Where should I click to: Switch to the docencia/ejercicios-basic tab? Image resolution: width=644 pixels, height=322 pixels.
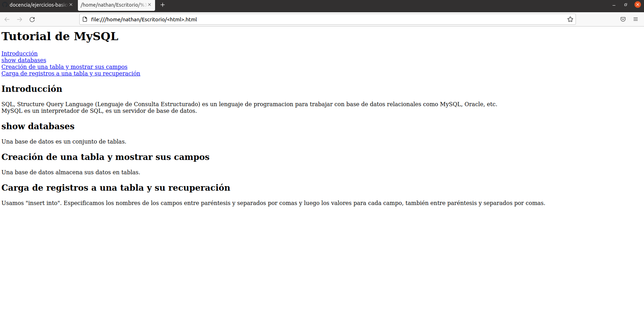[x=37, y=5]
